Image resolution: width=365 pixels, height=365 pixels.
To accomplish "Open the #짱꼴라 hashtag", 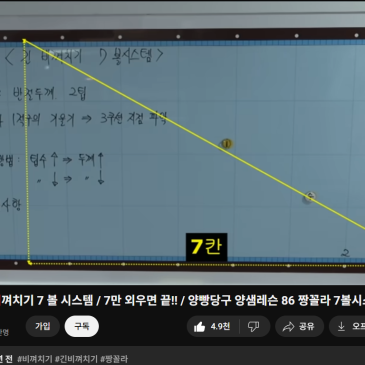I will (x=114, y=359).
